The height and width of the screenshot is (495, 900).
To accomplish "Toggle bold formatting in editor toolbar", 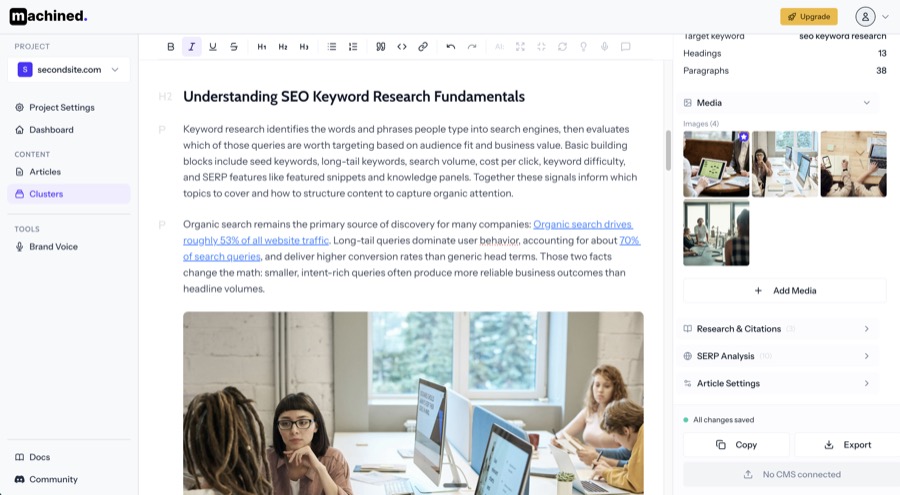I will (x=170, y=47).
